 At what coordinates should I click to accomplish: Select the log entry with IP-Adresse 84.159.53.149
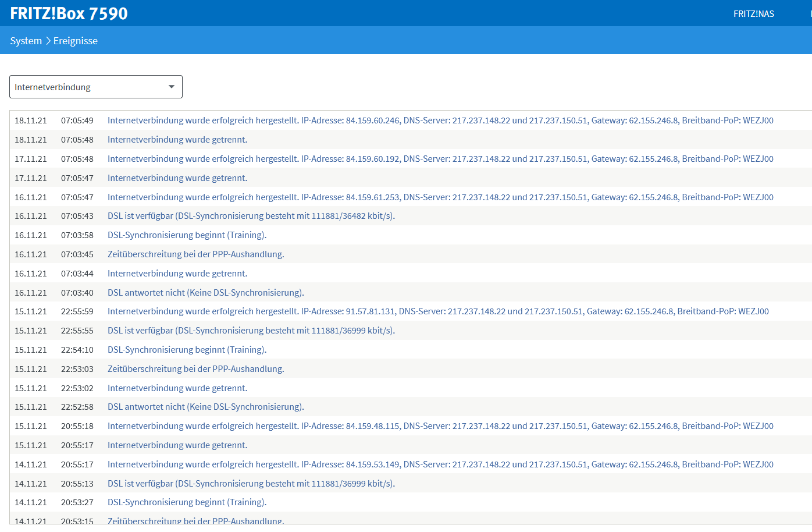(x=440, y=464)
